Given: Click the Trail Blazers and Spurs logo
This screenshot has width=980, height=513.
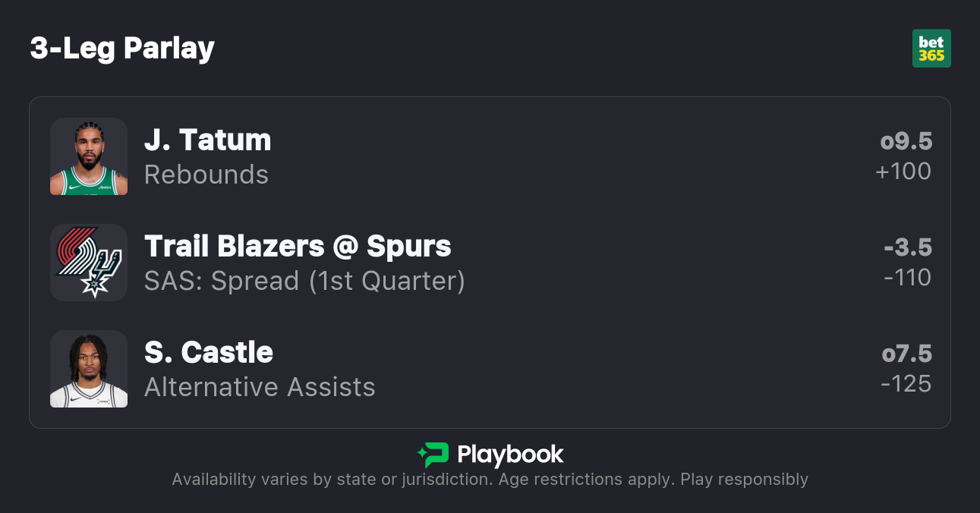Looking at the screenshot, I should coord(89,263).
